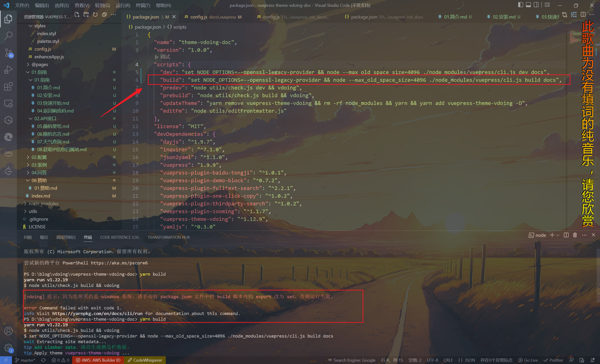Select scripts in the breadcrumb
Viewport: 600px width, 364px height.
coord(177,27)
